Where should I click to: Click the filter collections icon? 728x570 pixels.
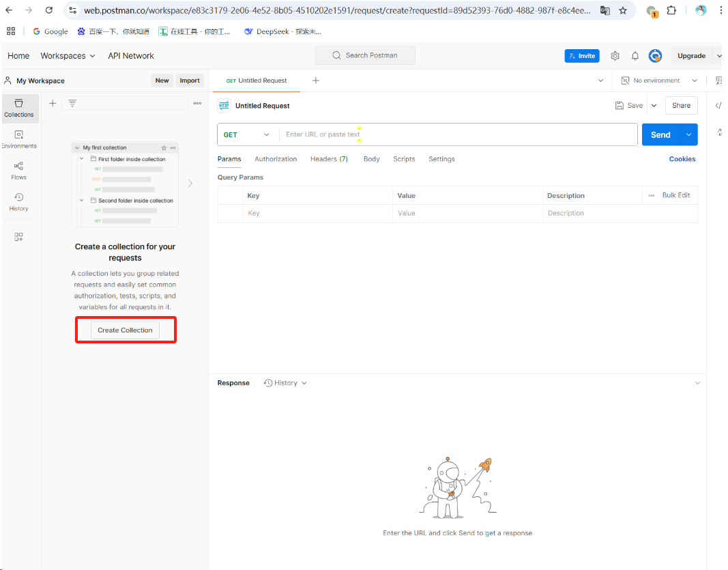point(72,103)
